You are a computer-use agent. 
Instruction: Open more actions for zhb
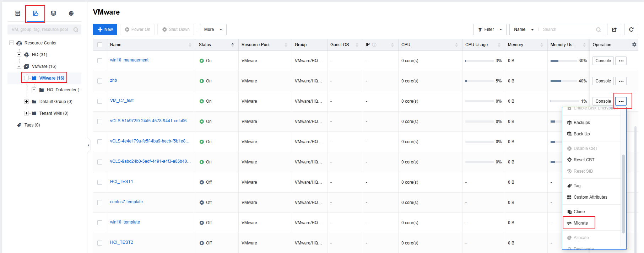click(621, 81)
